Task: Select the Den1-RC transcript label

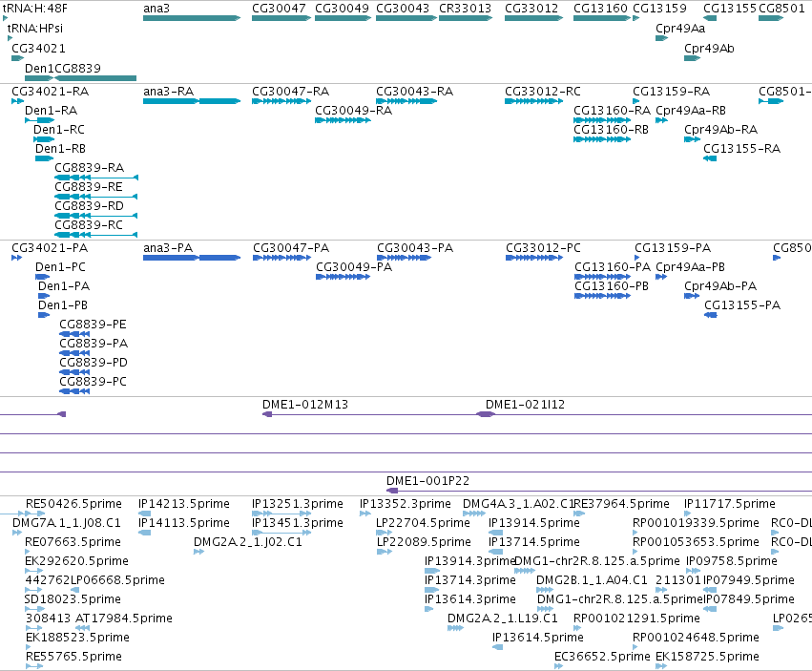Action: coord(58,130)
